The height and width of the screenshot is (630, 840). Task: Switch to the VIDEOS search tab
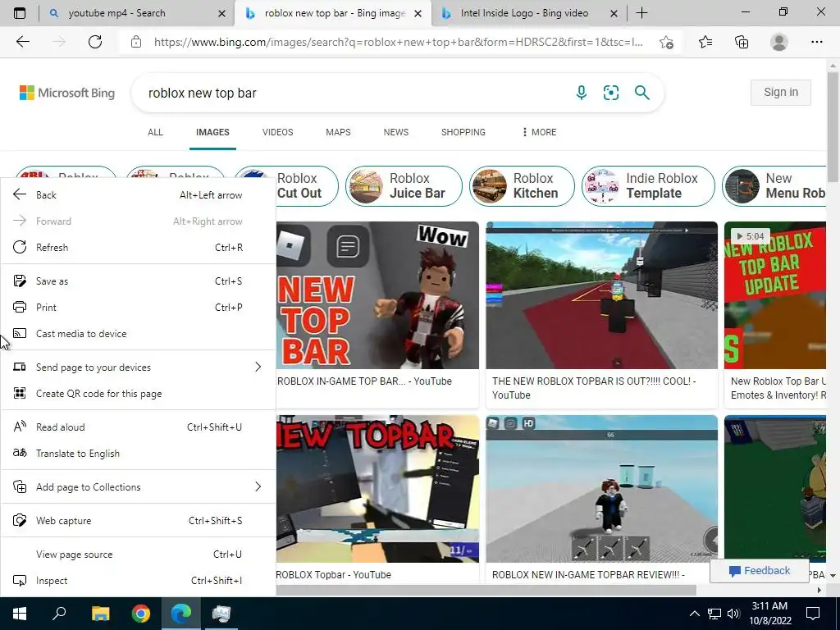pos(277,132)
